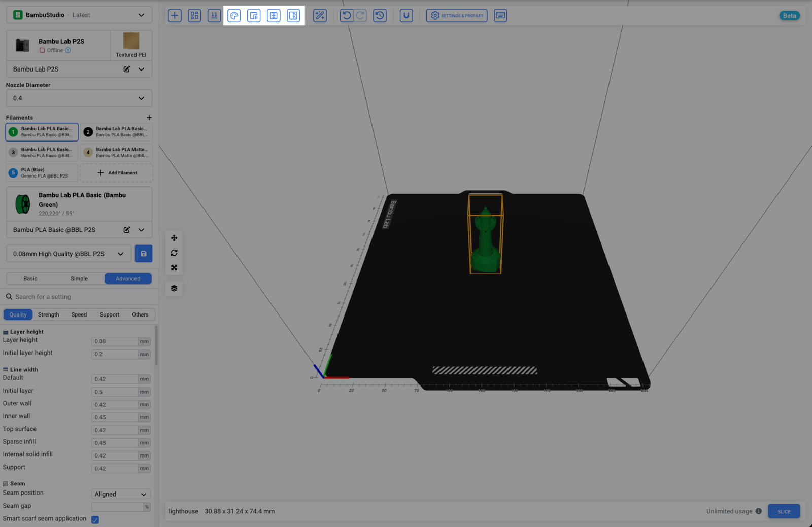Image resolution: width=812 pixels, height=527 pixels.
Task: Open the history clock icon
Action: click(380, 16)
